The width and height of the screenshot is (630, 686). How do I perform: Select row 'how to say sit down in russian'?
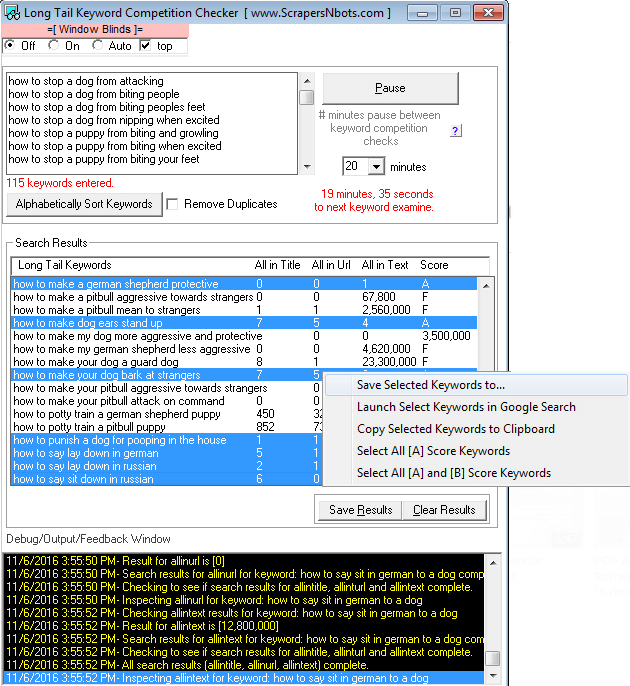point(167,479)
